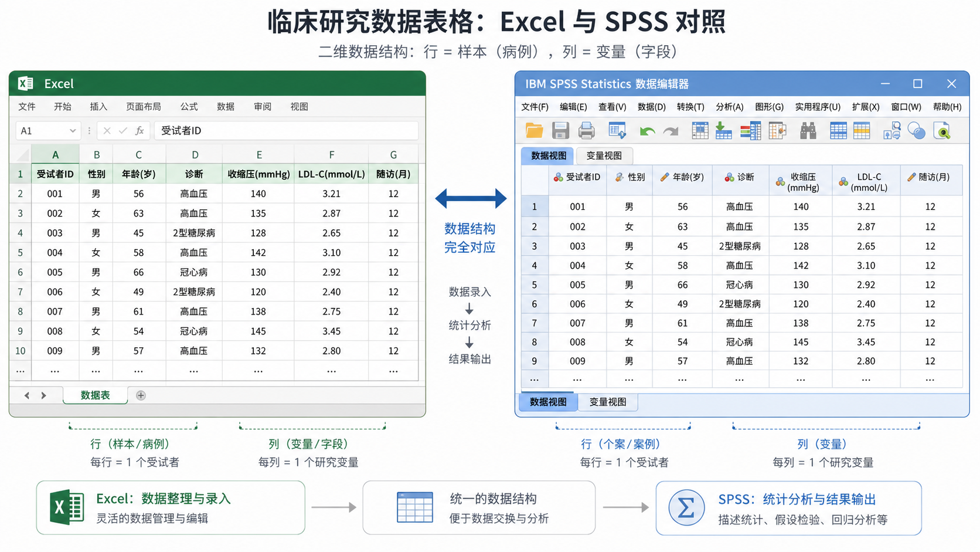Open Excel 公式 tab
The image size is (980, 552).
point(189,107)
